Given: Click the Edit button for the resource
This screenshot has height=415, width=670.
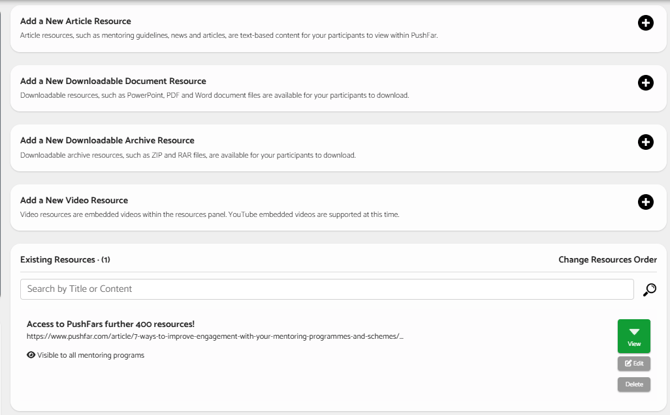Looking at the screenshot, I should pos(634,363).
